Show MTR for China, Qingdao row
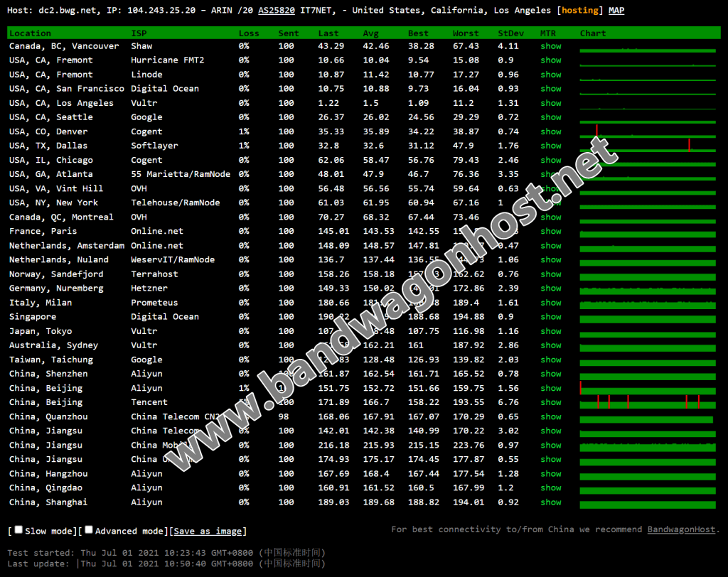728x577 pixels. [x=551, y=488]
